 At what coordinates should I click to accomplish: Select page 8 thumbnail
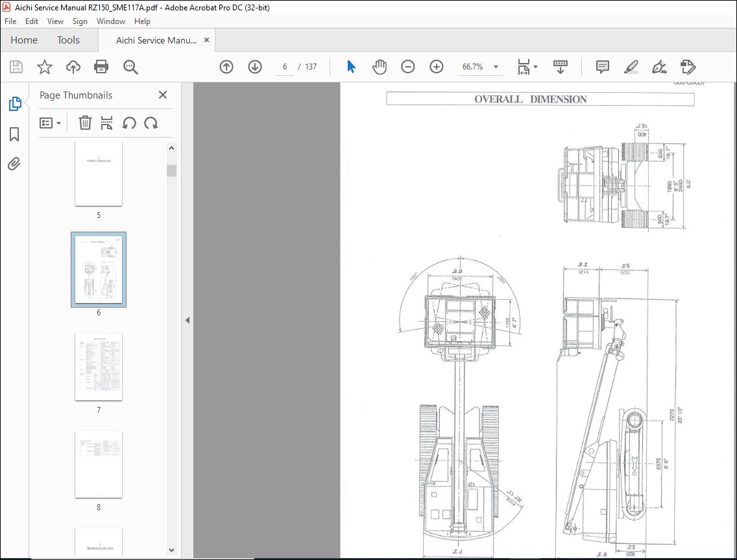click(x=99, y=465)
